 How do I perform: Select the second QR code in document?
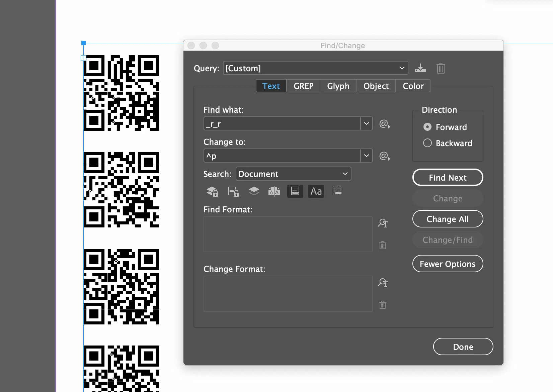pos(121,190)
